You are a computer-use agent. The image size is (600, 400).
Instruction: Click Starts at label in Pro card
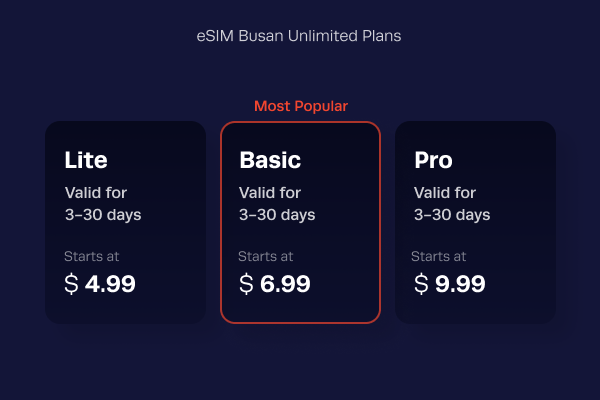point(441,257)
